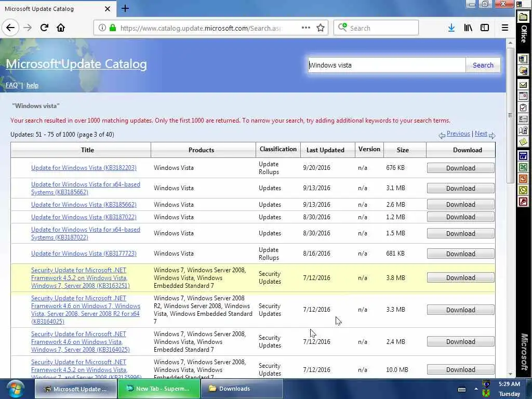Viewport: 532px width, 399px height.
Task: Open Update for Windows Vista (KB3177723) link
Action: 84,254
